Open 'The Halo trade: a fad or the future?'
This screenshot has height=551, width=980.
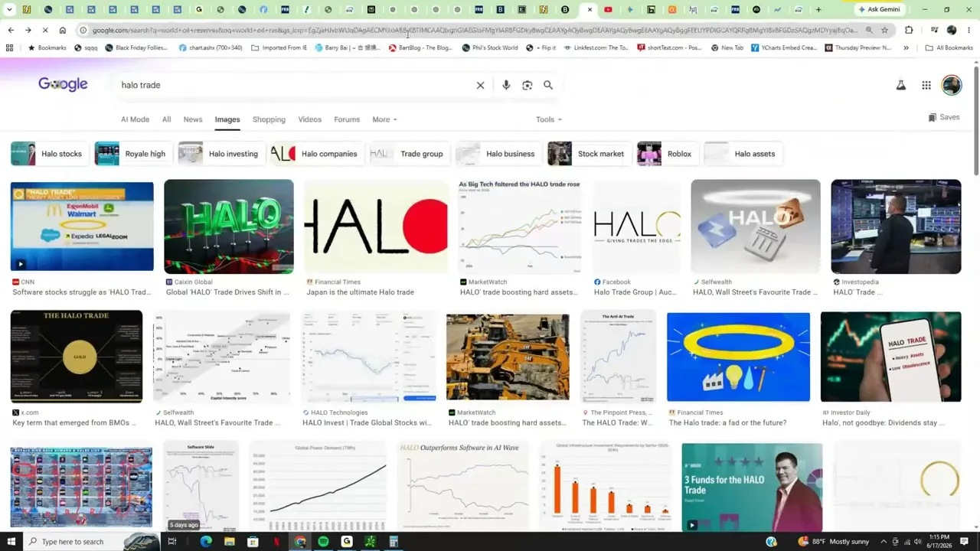click(x=727, y=422)
